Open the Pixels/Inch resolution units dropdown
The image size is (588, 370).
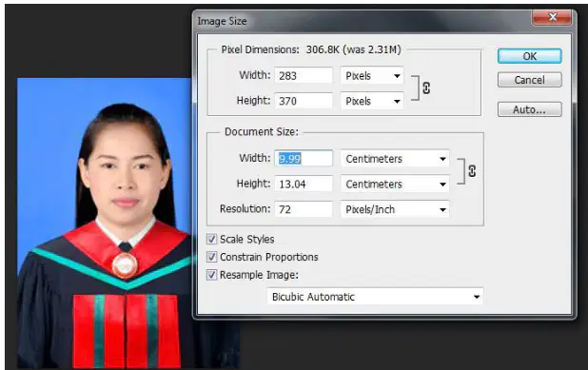coord(395,209)
